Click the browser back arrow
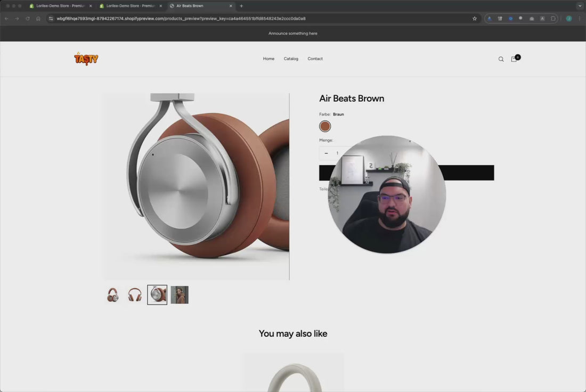 pos(6,19)
